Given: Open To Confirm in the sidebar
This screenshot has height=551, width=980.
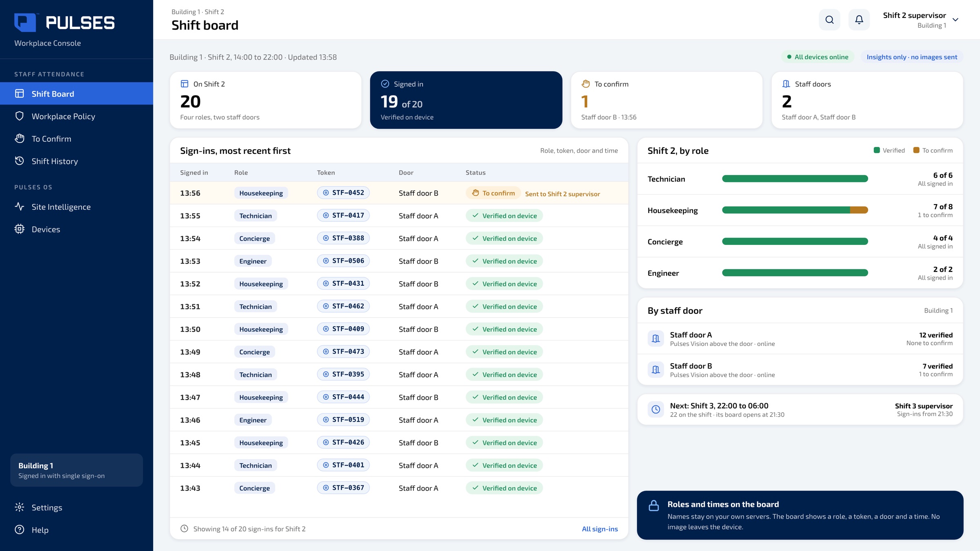Looking at the screenshot, I should [76, 138].
